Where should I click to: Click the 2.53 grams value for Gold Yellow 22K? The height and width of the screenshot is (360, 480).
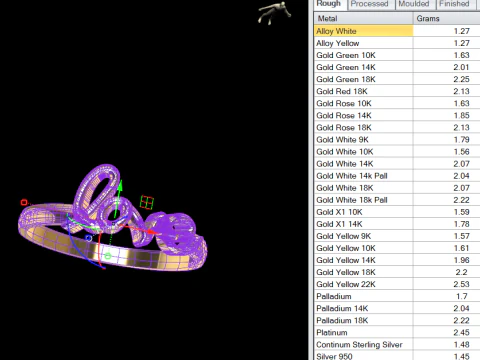click(x=462, y=284)
